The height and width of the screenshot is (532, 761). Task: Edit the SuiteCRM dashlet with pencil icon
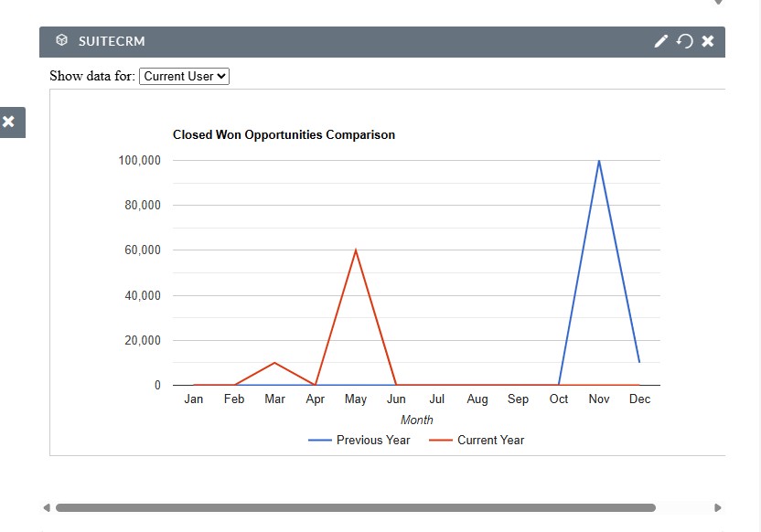tap(660, 41)
